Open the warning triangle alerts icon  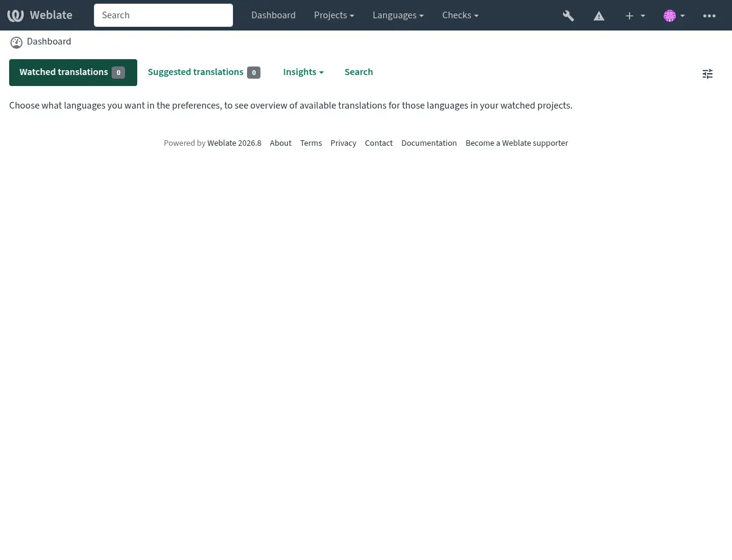599,16
